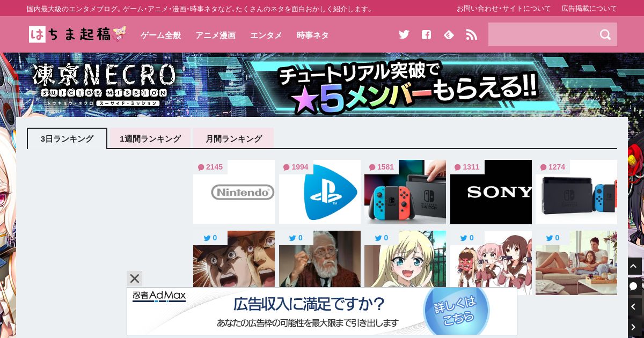644x338 pixels.
Task: Click the 詳しくはこちら ad button
Action: pos(456,311)
